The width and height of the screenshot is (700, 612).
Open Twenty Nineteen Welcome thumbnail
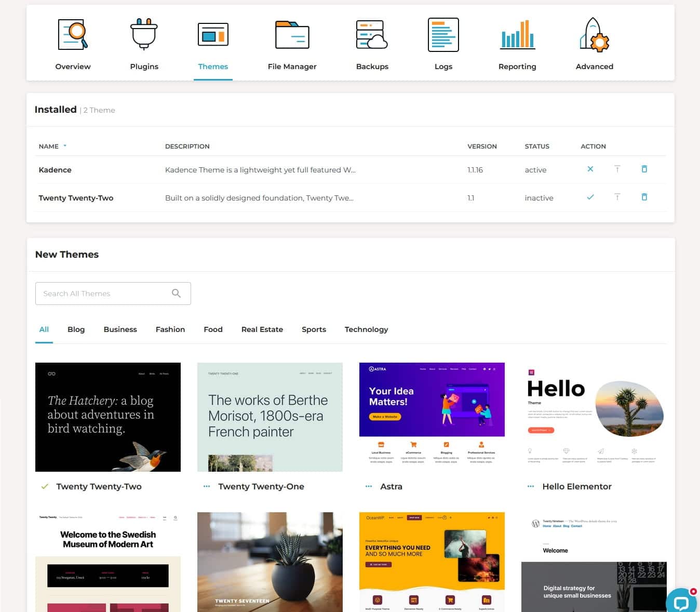pos(594,562)
